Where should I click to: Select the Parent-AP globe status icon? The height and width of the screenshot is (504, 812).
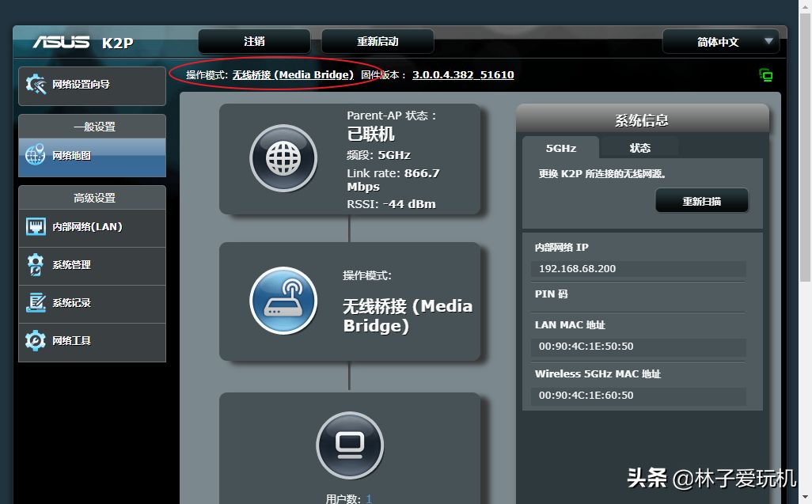tap(283, 159)
